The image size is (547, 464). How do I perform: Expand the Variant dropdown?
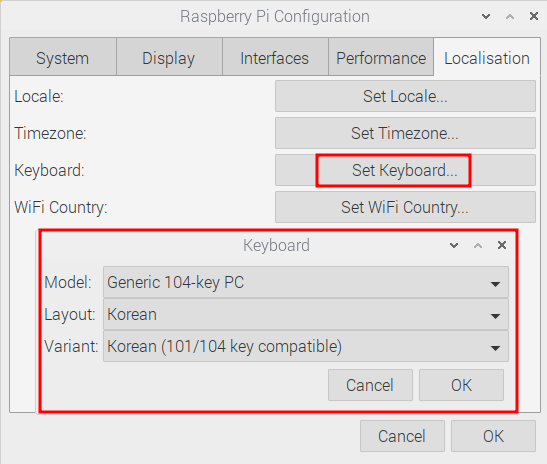[x=306, y=346]
